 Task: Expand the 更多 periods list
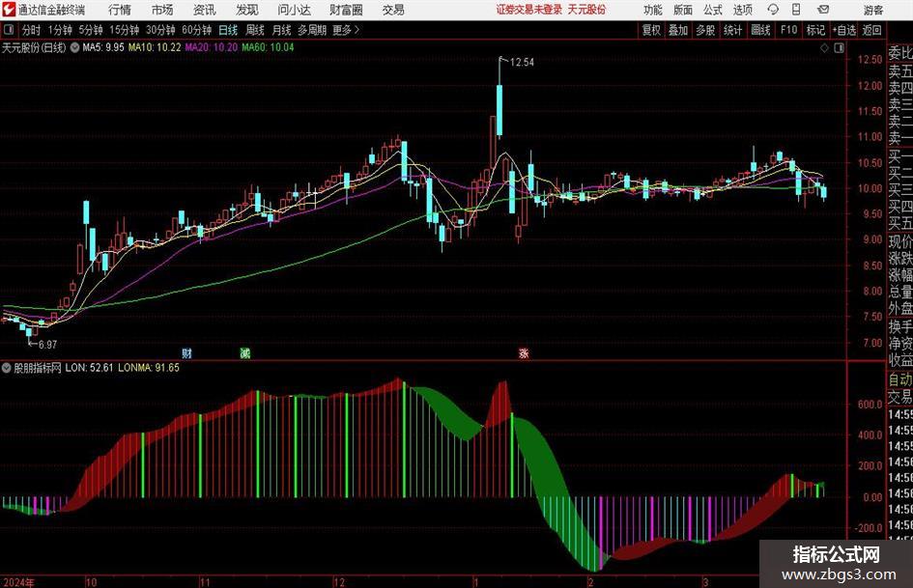(346, 30)
